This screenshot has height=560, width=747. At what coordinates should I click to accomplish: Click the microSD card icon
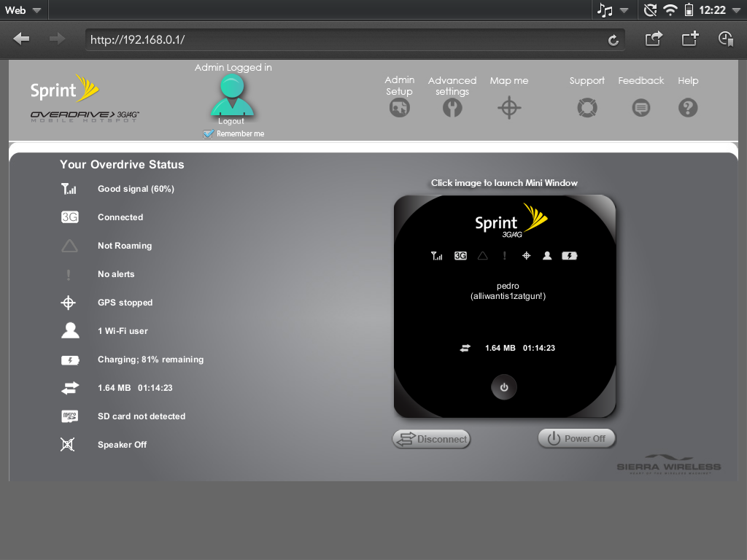69,416
